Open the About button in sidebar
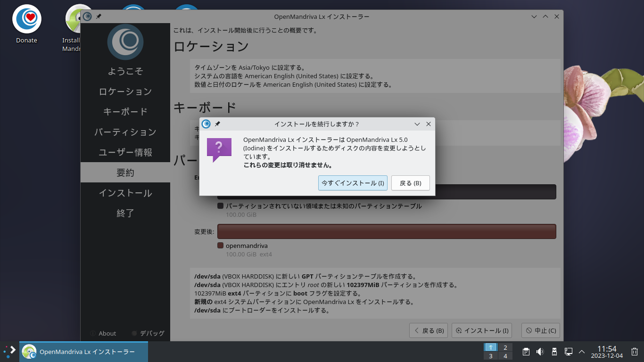 103,333
